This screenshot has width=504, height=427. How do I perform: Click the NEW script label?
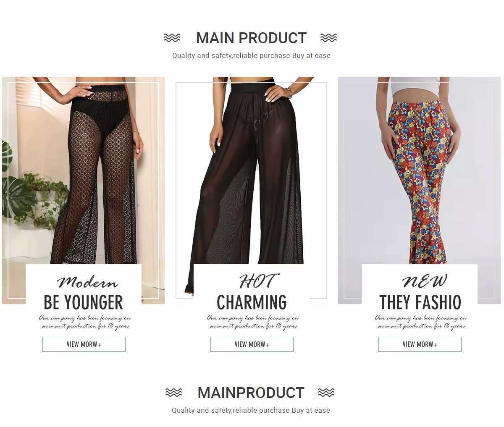(425, 281)
